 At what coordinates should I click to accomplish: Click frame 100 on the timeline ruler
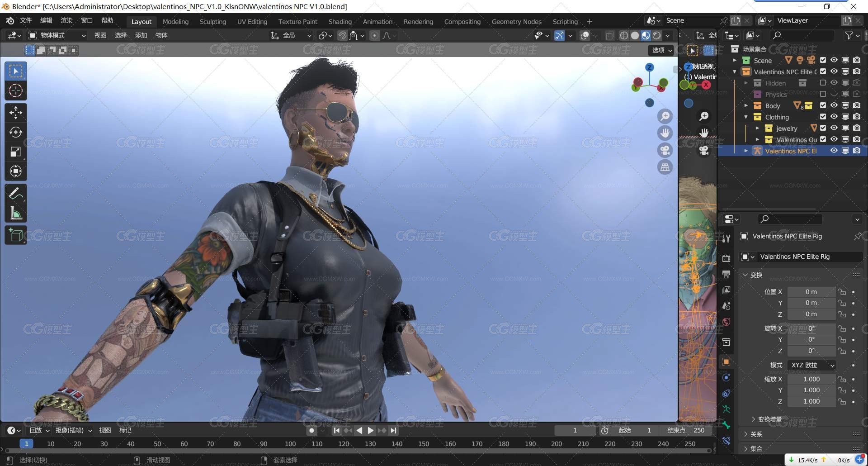(290, 444)
